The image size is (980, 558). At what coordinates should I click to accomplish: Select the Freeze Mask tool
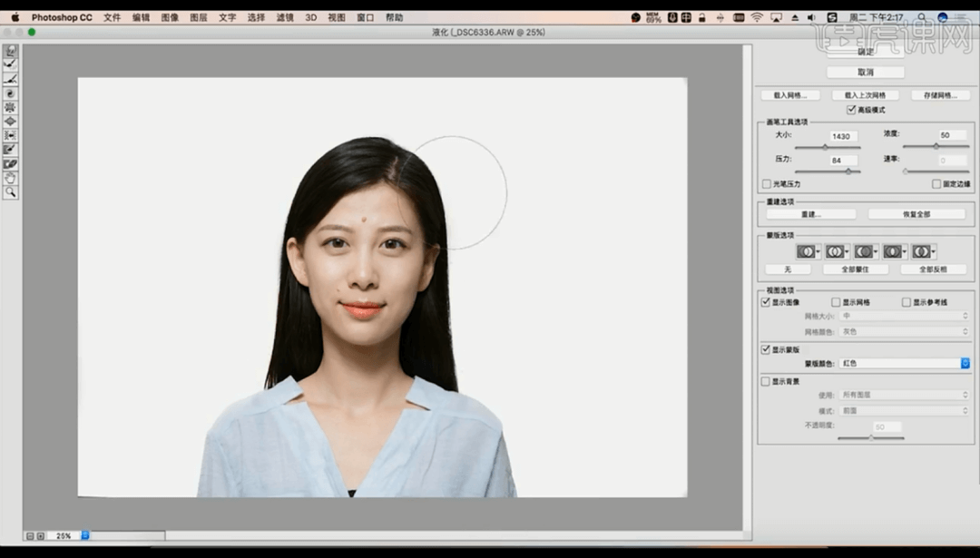coord(10,149)
